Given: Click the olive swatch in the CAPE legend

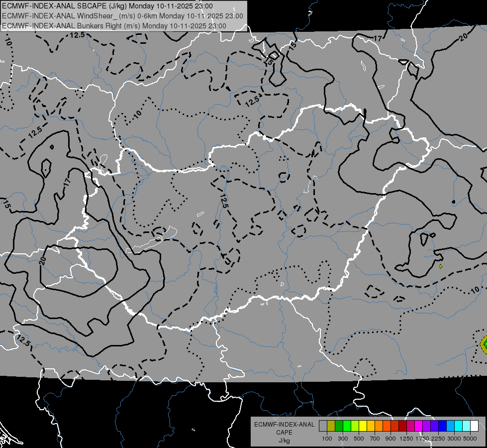Looking at the screenshot, I should tap(331, 426).
